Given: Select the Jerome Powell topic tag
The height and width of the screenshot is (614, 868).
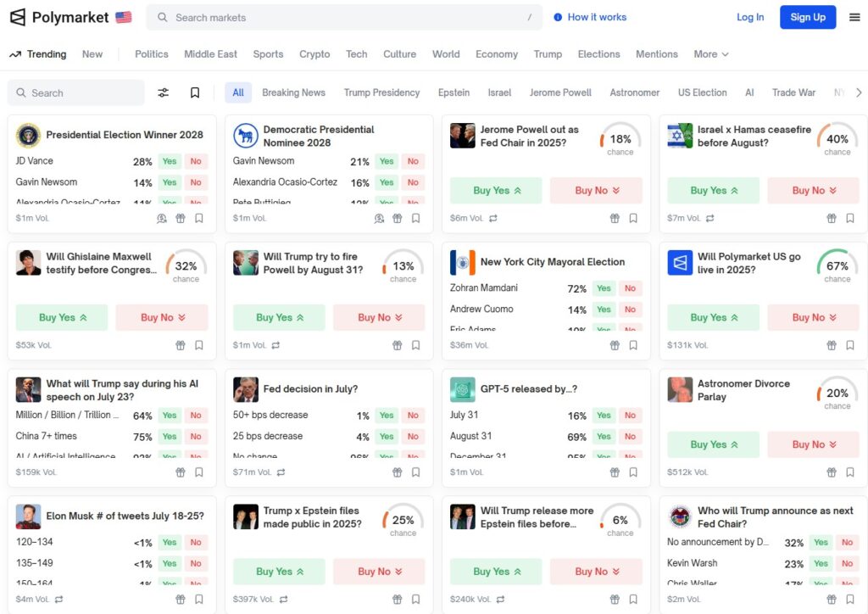Looking at the screenshot, I should (x=560, y=92).
